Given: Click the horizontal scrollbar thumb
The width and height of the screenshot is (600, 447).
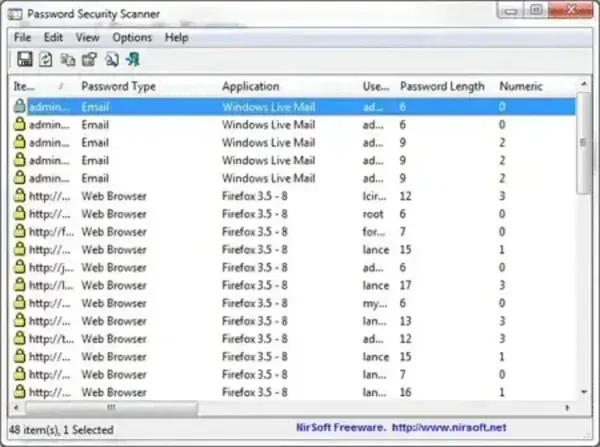Looking at the screenshot, I should (x=111, y=408).
